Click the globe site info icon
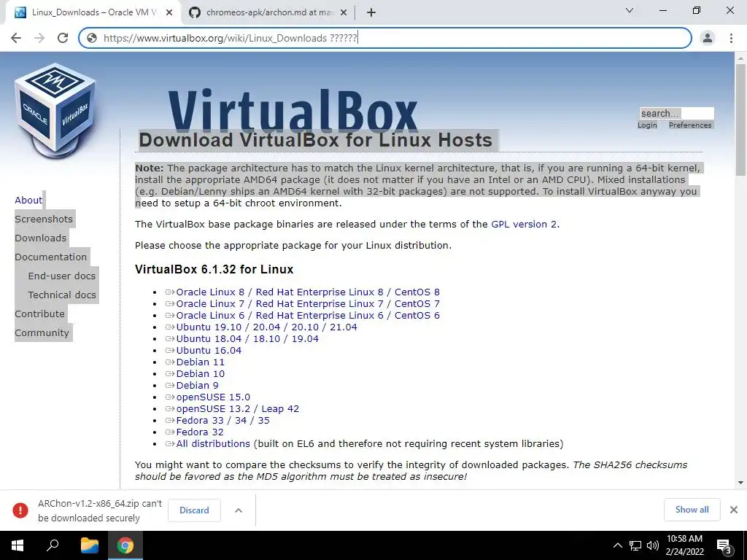This screenshot has width=747, height=560. 92,38
